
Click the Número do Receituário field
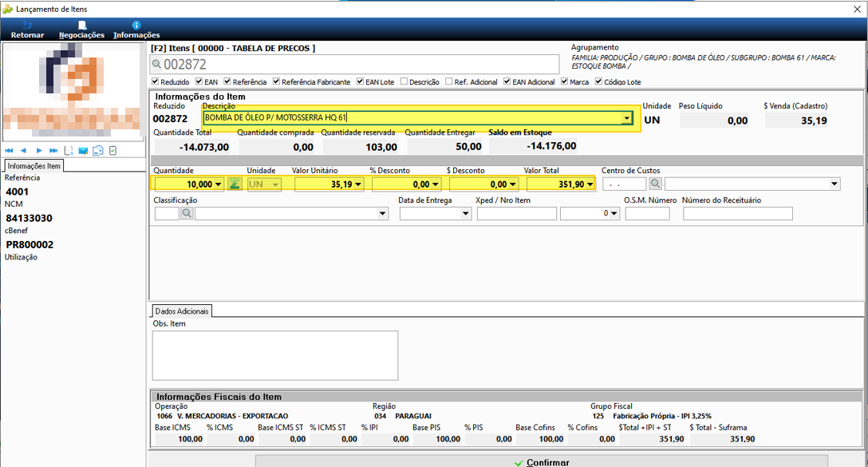[737, 213]
